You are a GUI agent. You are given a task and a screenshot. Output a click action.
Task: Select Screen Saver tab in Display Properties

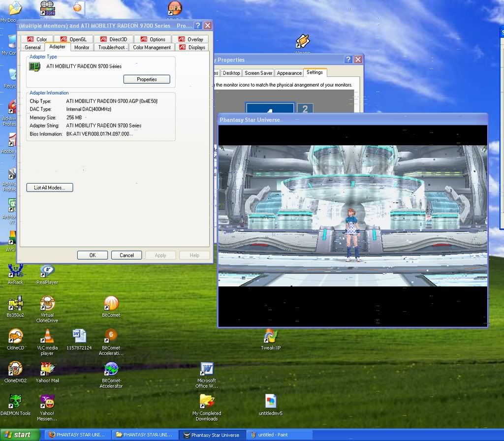click(x=258, y=73)
